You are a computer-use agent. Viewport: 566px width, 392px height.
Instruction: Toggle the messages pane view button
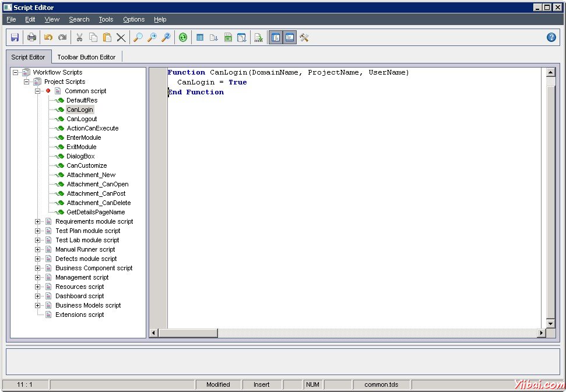coord(289,37)
